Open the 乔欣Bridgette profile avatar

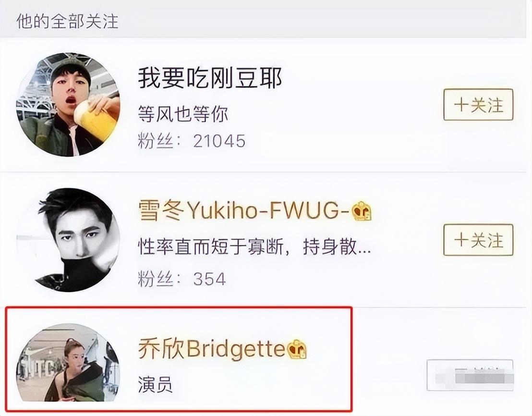(68, 362)
